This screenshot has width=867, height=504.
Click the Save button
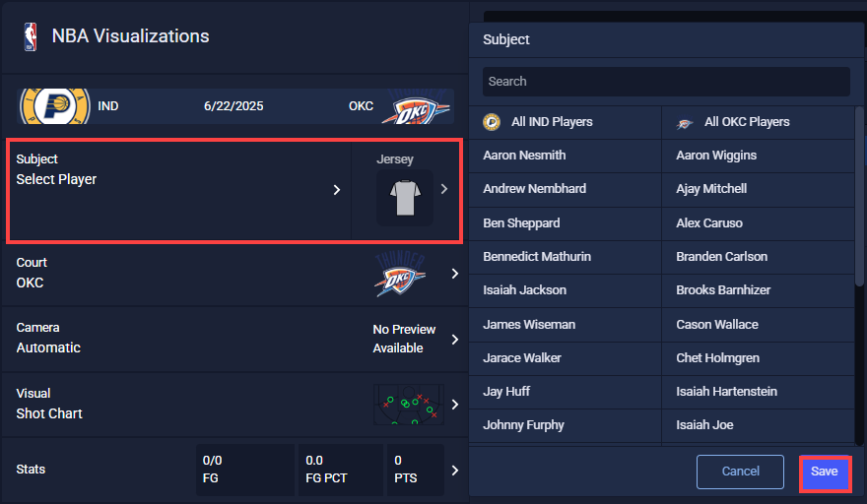click(x=825, y=472)
